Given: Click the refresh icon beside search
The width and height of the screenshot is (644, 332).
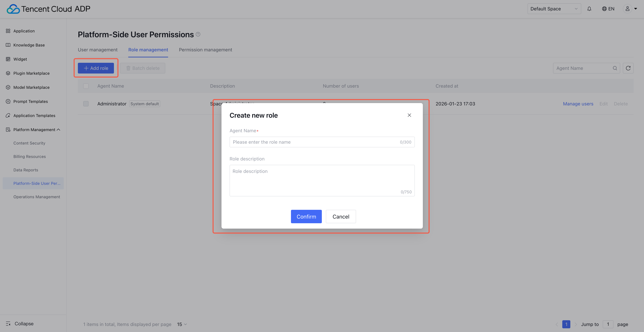Looking at the screenshot, I should tap(628, 68).
